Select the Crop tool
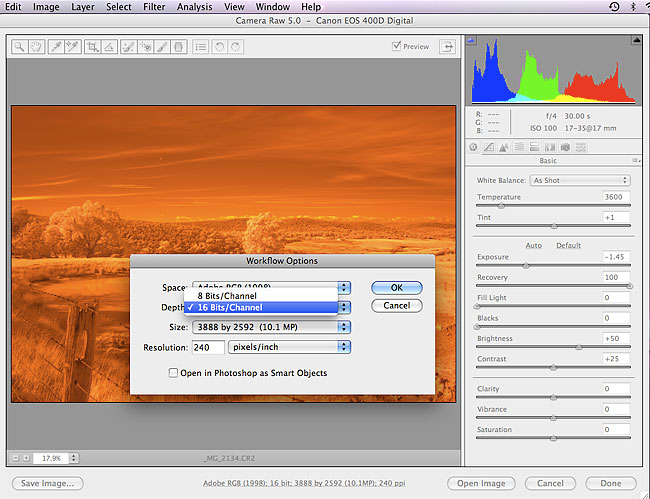 pos(92,46)
